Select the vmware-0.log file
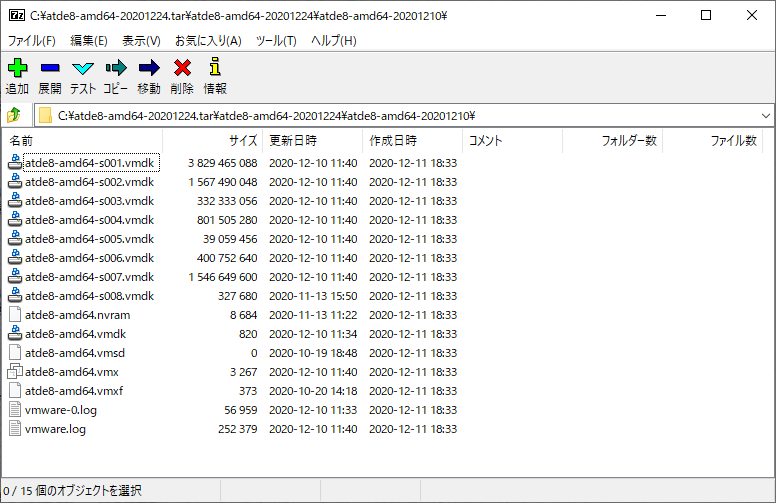 pyautogui.click(x=61, y=410)
